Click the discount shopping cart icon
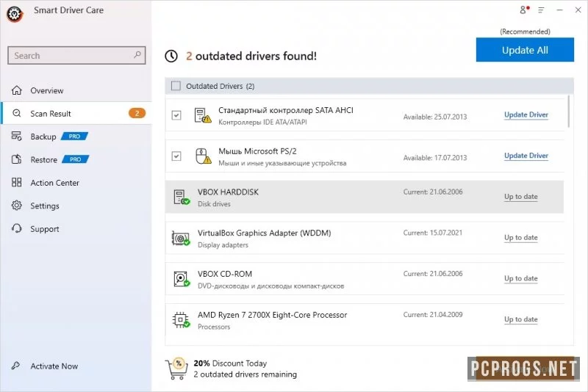This screenshot has width=588, height=392. coord(176,369)
